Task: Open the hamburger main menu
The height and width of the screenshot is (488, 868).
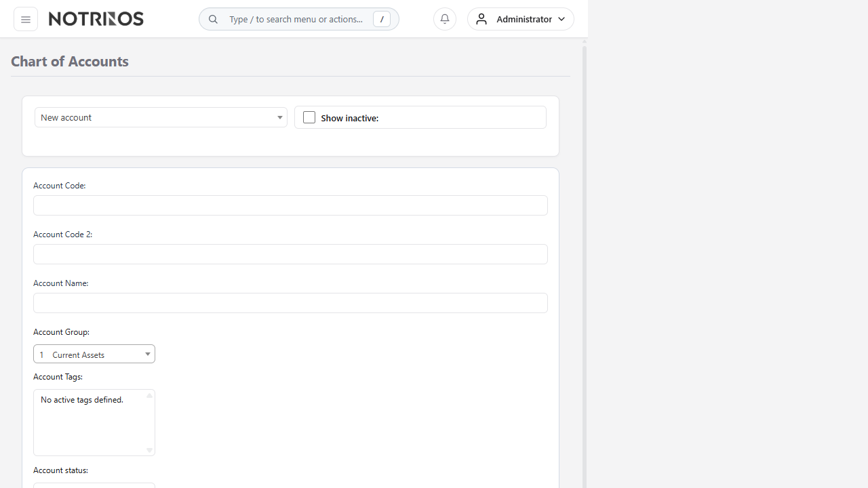Action: (x=26, y=19)
